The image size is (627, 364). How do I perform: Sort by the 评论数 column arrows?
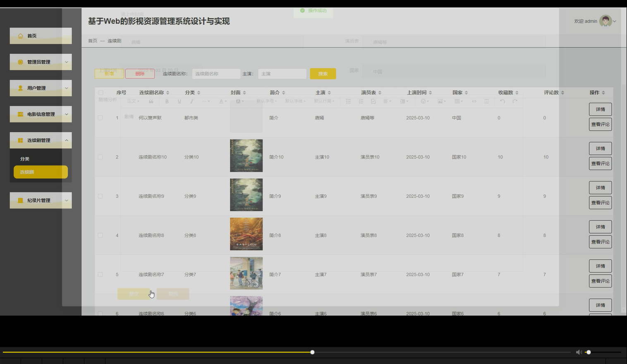tap(562, 93)
